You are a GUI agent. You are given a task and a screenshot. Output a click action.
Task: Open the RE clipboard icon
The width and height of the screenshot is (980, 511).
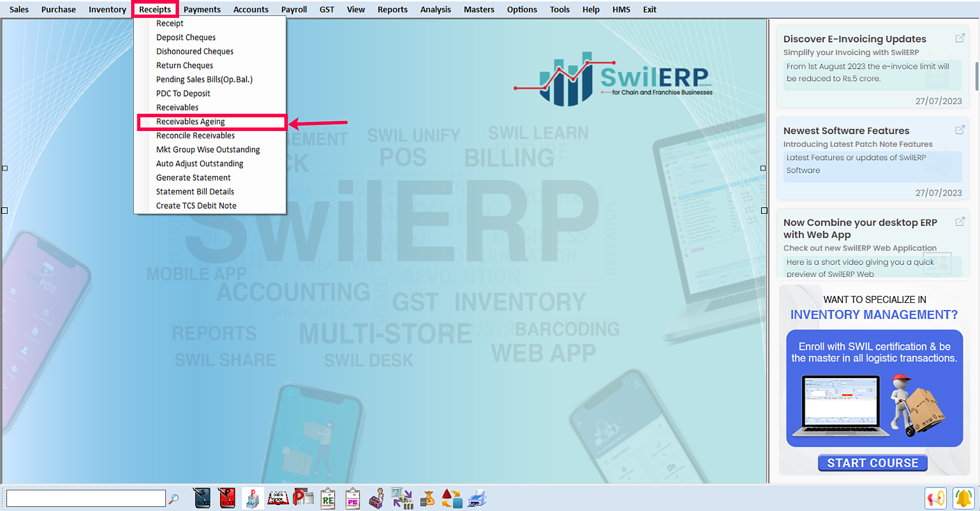(x=328, y=498)
